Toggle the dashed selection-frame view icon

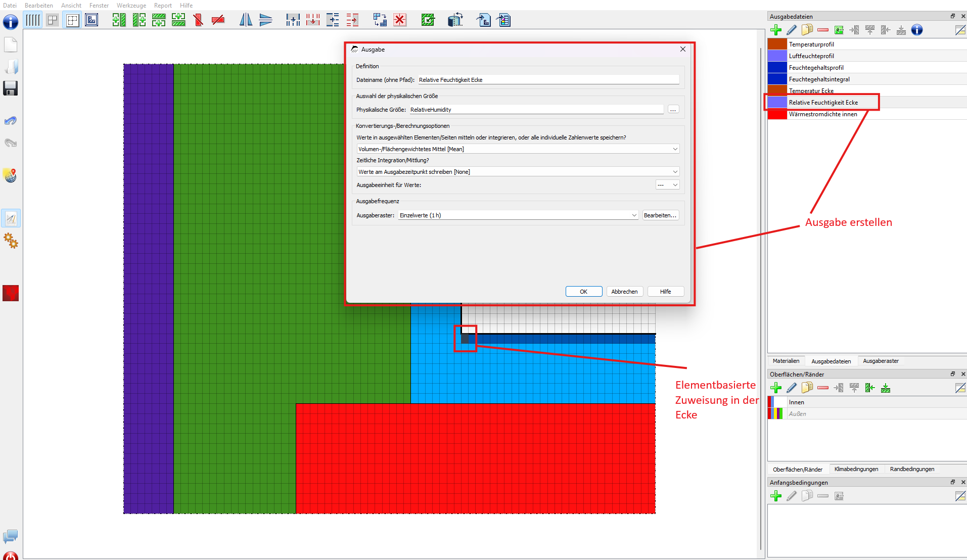click(72, 20)
